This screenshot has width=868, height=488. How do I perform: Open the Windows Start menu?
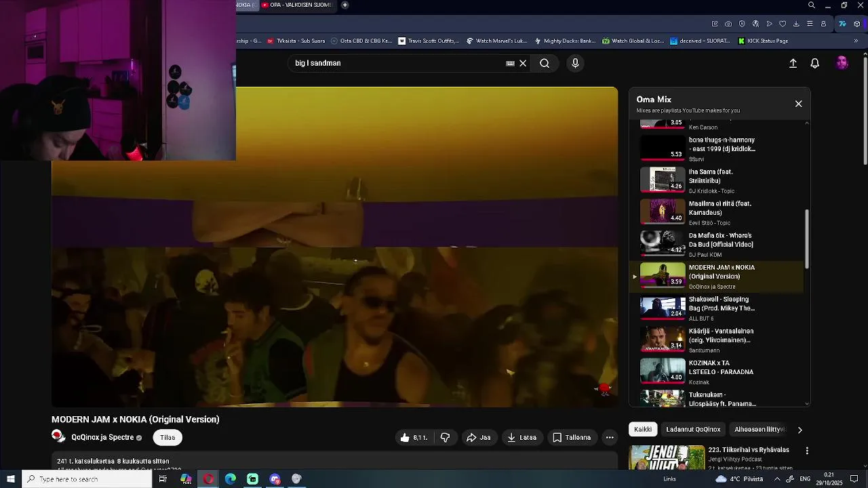(9, 479)
